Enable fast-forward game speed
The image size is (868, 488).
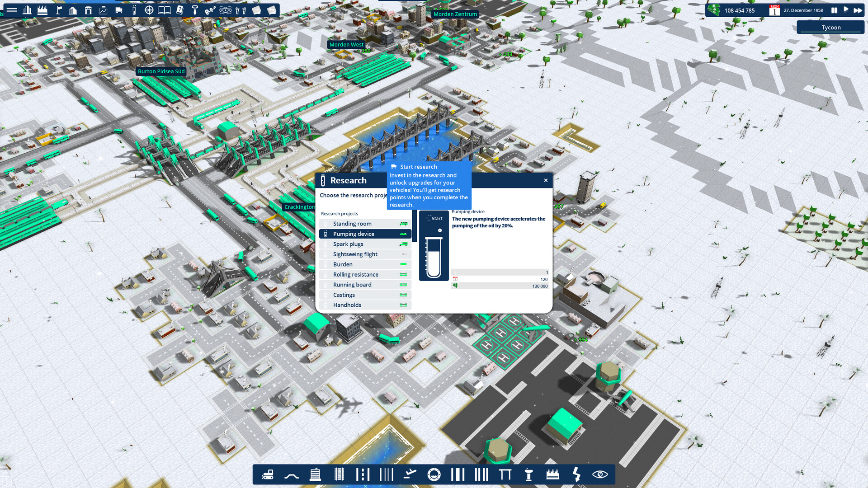coord(857,9)
